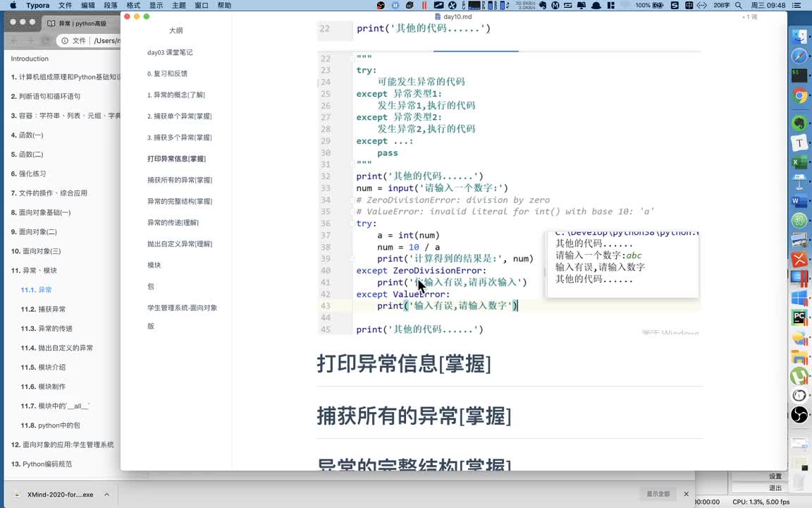This screenshot has height=508, width=812.
Task: Open the 段落 menu
Action: 111,5
